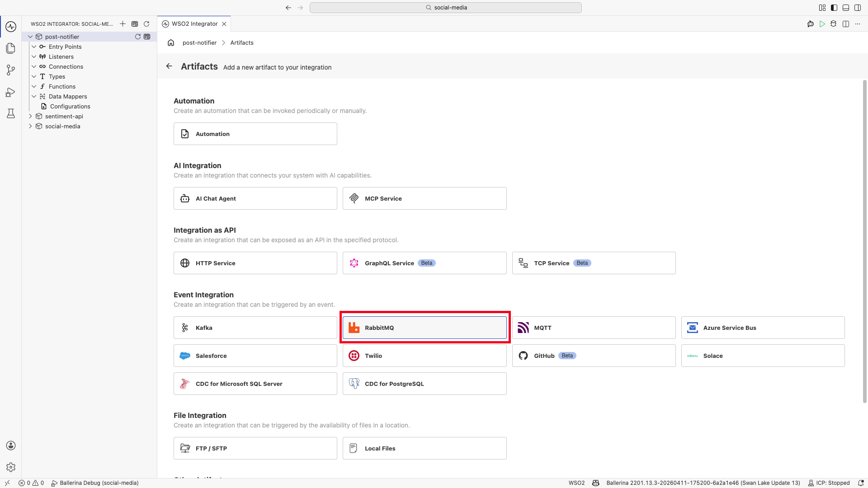Toggle the secondary sidebar icon in title bar

pos(858,8)
